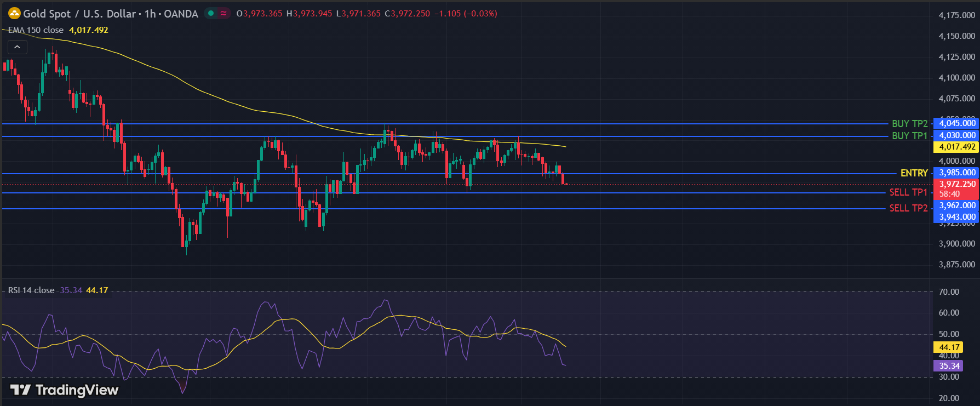Click the pink approximate-data indicator icon
This screenshot has height=406, width=980.
coord(223,13)
